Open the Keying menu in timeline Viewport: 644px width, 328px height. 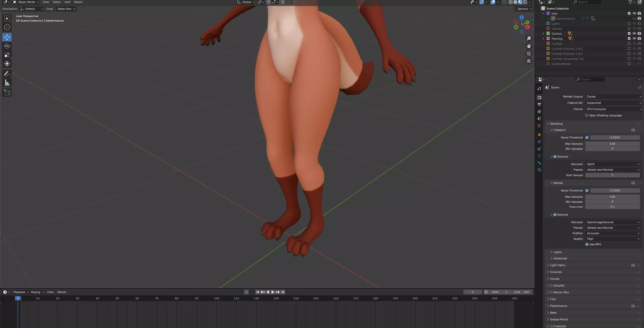(x=37, y=292)
